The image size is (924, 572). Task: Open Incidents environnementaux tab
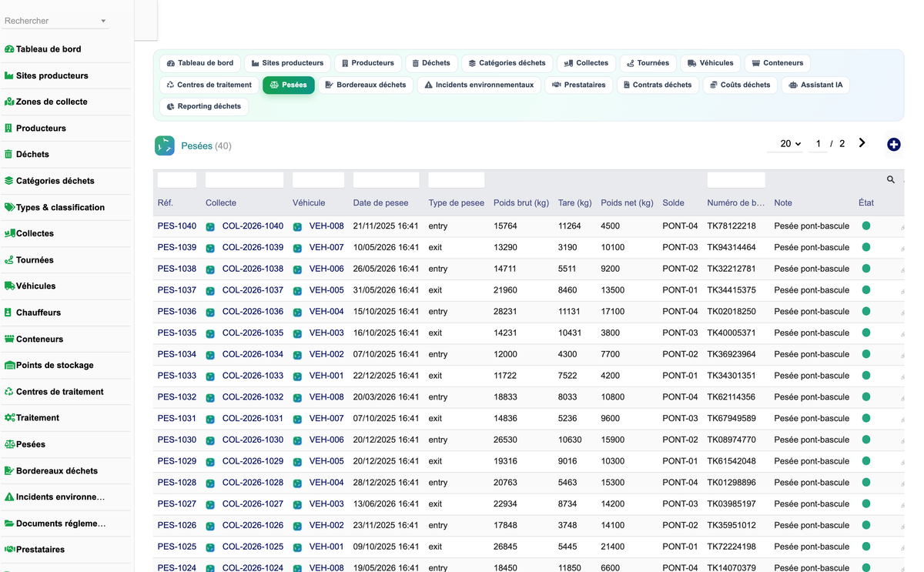tap(479, 85)
